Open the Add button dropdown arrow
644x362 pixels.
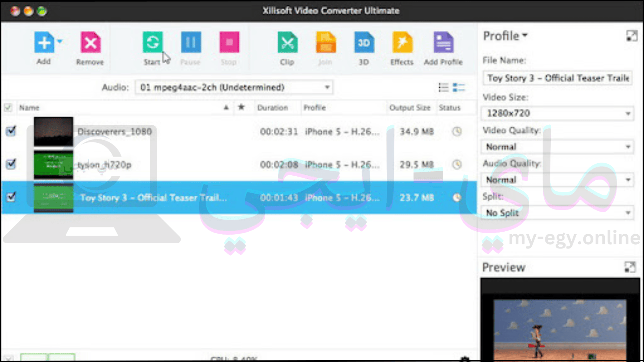tap(60, 41)
